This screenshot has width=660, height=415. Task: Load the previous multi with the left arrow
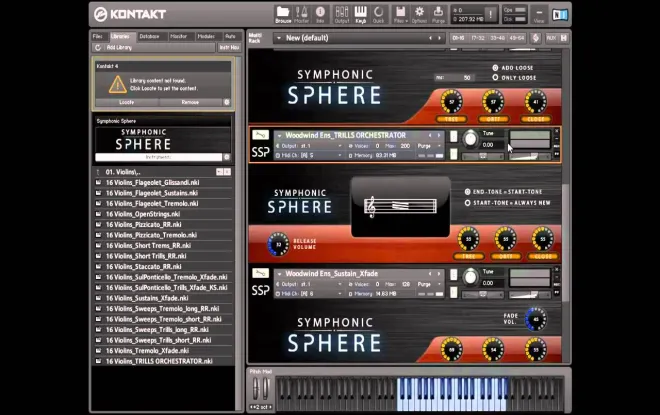[430, 38]
